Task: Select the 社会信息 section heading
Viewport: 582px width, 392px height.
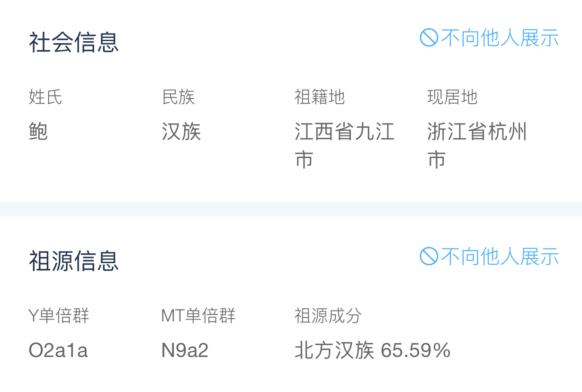Action: pos(73,42)
